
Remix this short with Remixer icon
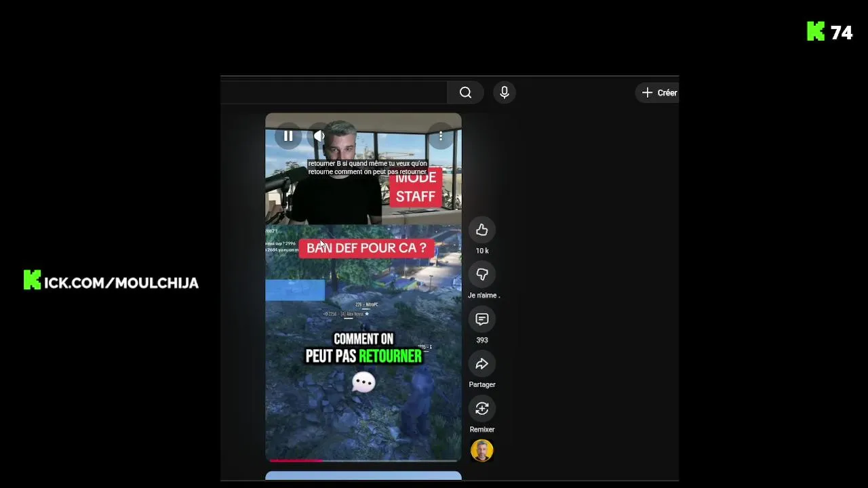[482, 409]
